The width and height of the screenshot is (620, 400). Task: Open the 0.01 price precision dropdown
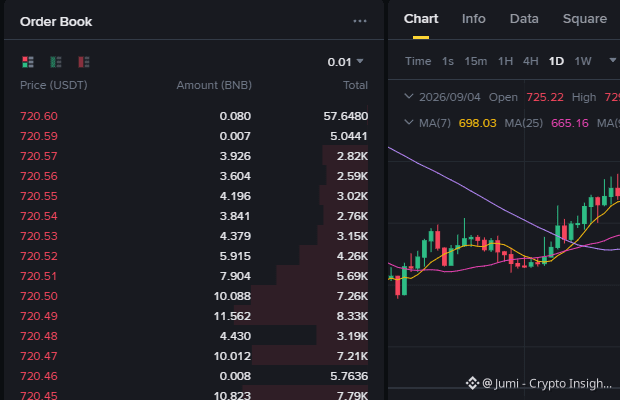coord(345,62)
